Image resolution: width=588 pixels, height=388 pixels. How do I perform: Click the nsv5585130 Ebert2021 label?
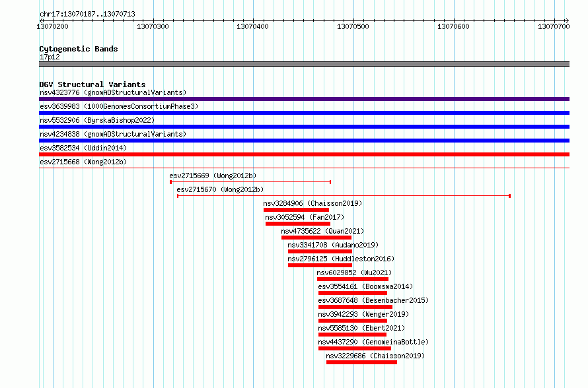pyautogui.click(x=361, y=328)
